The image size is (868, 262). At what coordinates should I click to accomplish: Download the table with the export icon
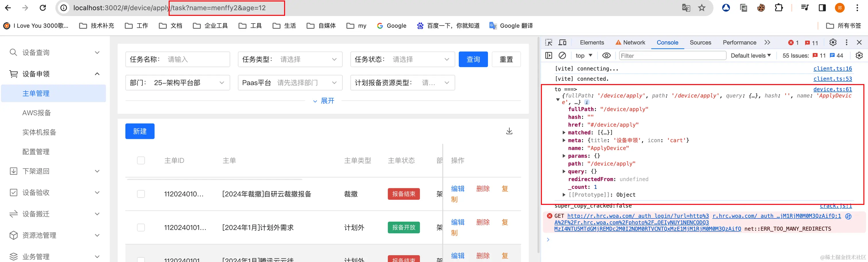tap(509, 131)
